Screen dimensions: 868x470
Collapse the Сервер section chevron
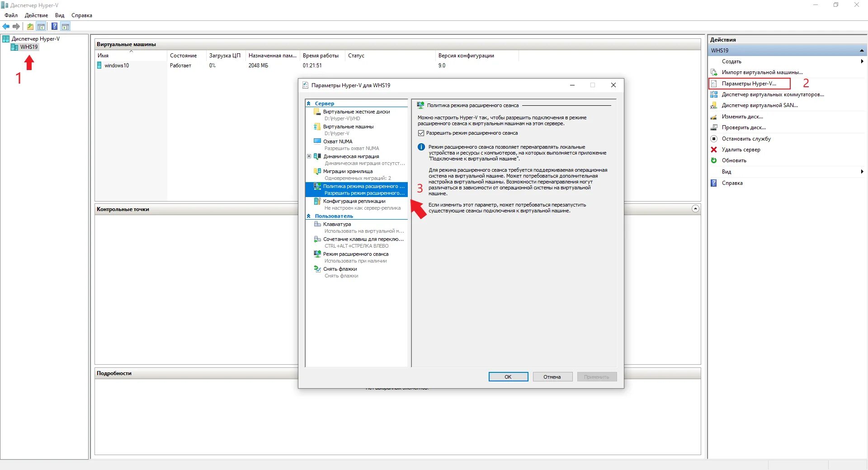[x=309, y=103]
